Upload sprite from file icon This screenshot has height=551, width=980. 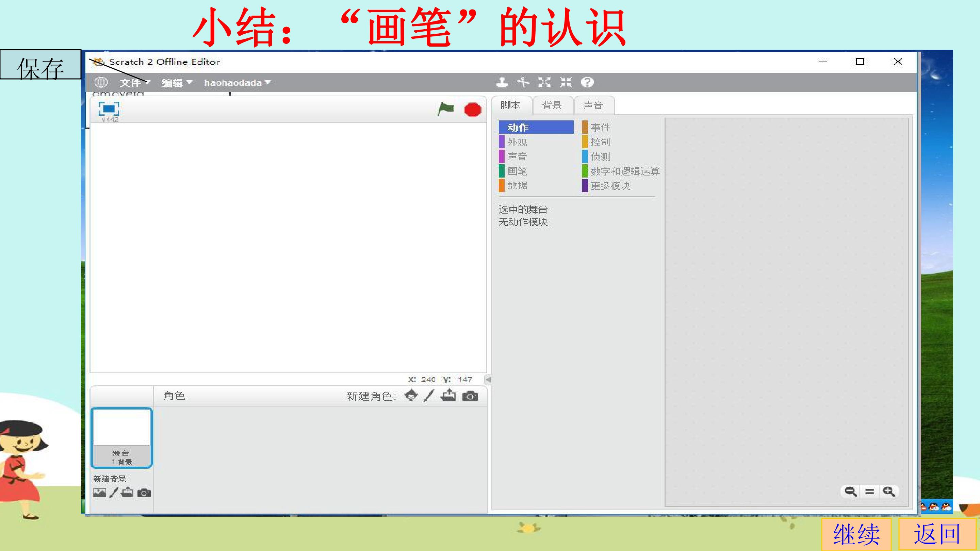(x=448, y=396)
